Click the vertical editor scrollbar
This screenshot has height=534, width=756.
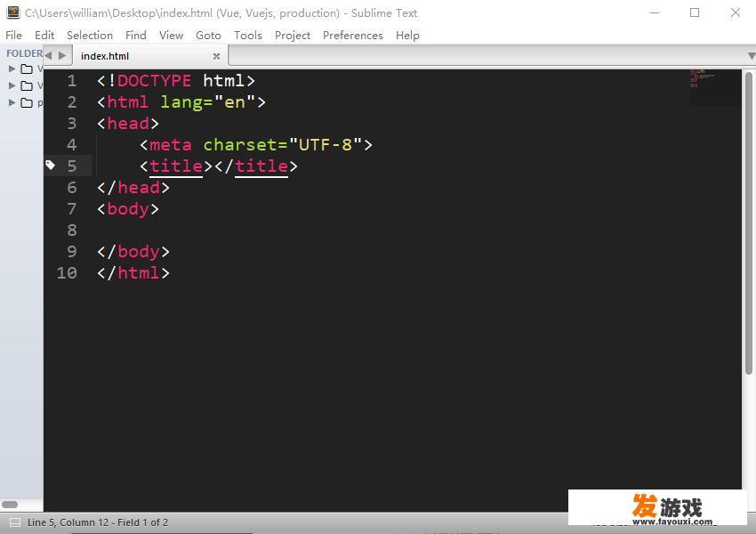748,222
